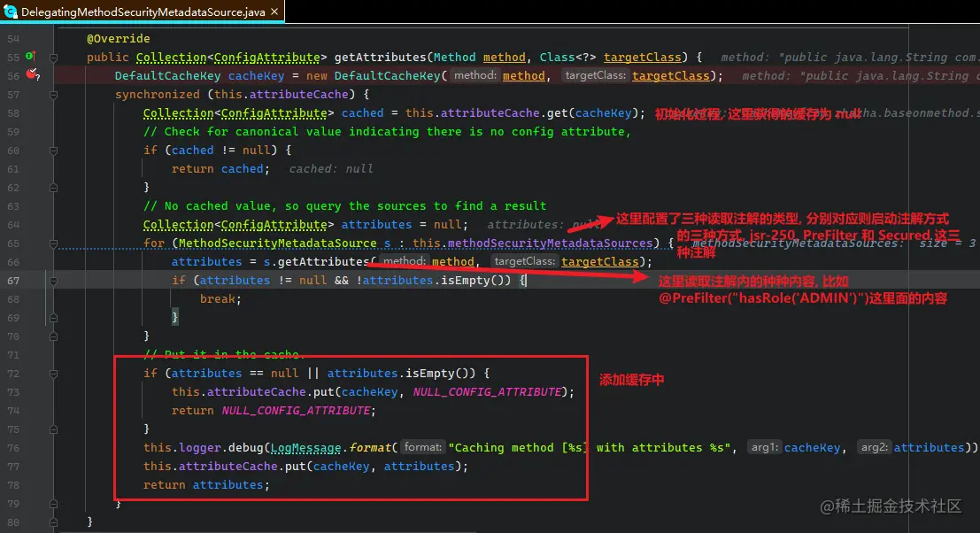The height and width of the screenshot is (533, 980).
Task: Click the 'arg1:' parameter hint on line 76
Action: coord(763,447)
